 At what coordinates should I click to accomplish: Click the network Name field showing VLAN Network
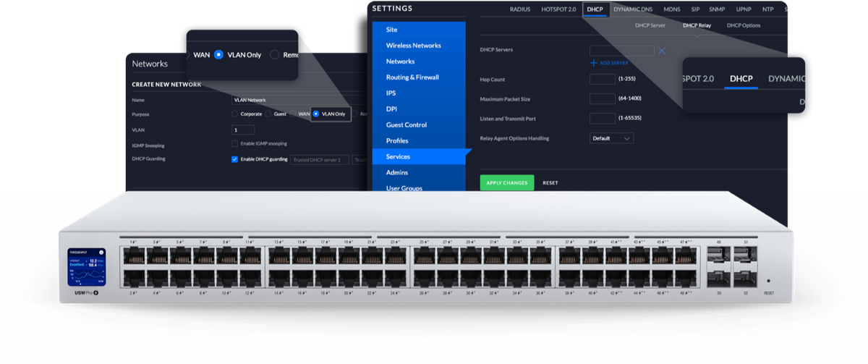pyautogui.click(x=299, y=100)
